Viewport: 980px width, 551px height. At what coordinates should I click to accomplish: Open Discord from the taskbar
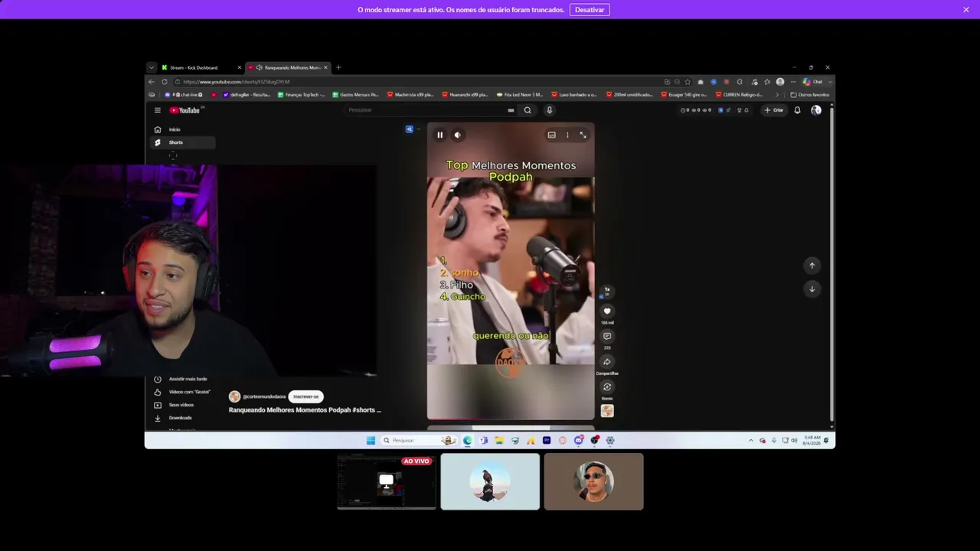[x=578, y=440]
